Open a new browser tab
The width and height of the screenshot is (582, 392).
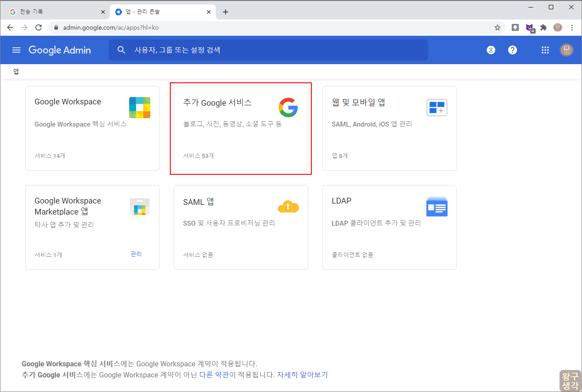pos(226,12)
